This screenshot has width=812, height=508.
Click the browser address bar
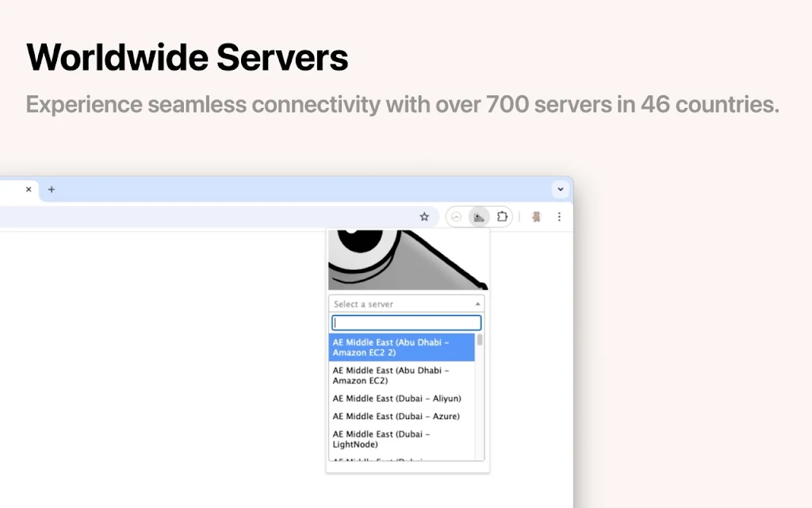(207, 217)
